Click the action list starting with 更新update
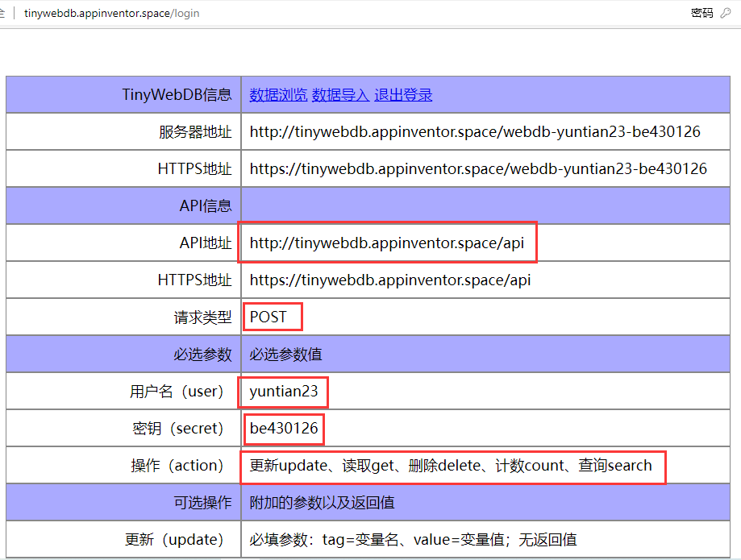 [451, 466]
